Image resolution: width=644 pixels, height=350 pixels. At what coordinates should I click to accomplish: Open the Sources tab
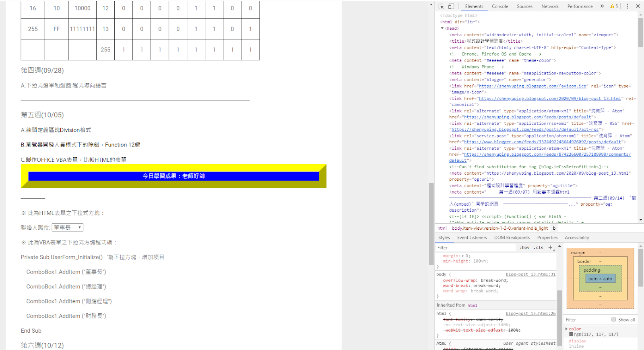click(x=525, y=6)
